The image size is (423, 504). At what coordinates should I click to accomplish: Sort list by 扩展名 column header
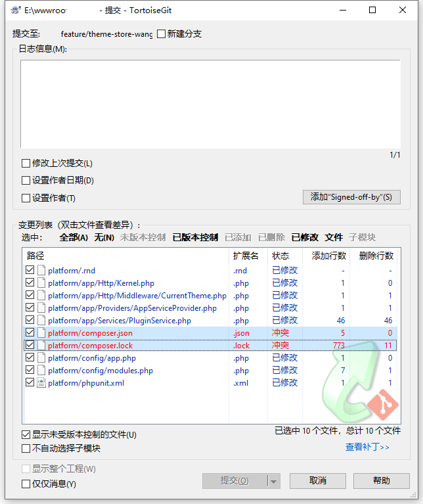click(248, 256)
